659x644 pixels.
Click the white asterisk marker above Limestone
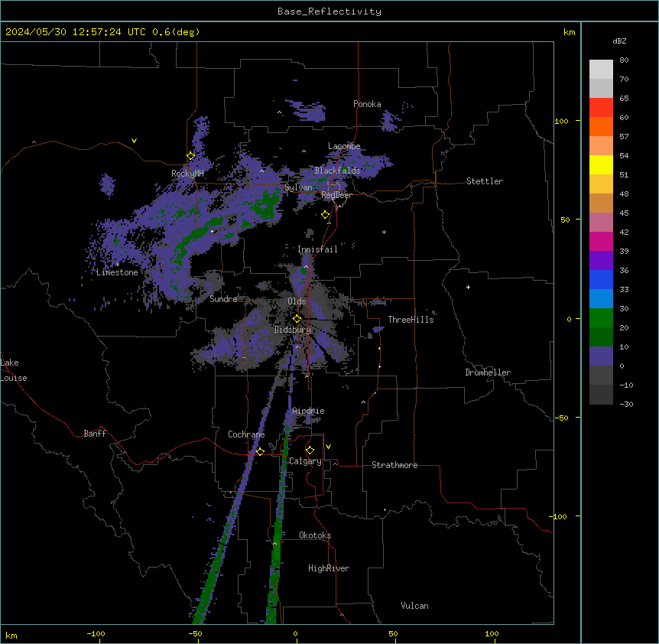(x=117, y=264)
